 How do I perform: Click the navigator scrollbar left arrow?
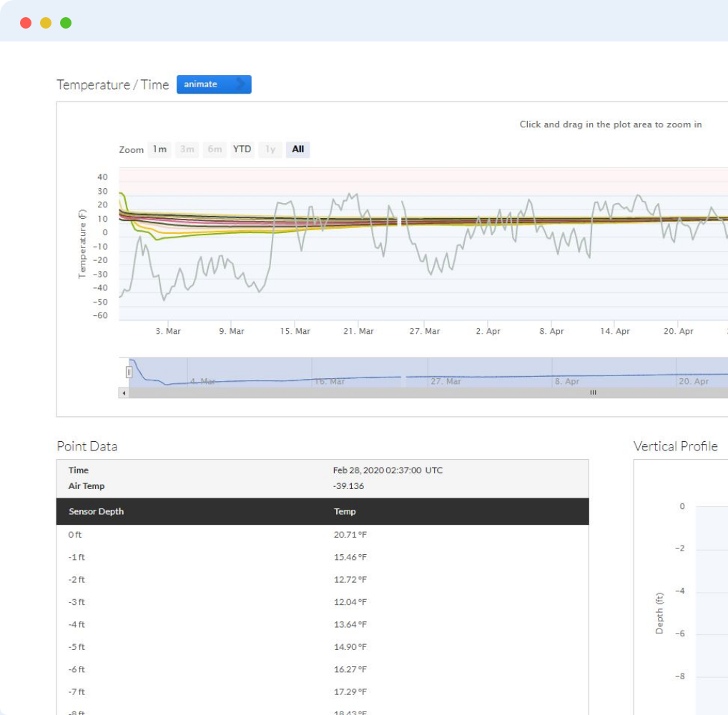pos(124,393)
